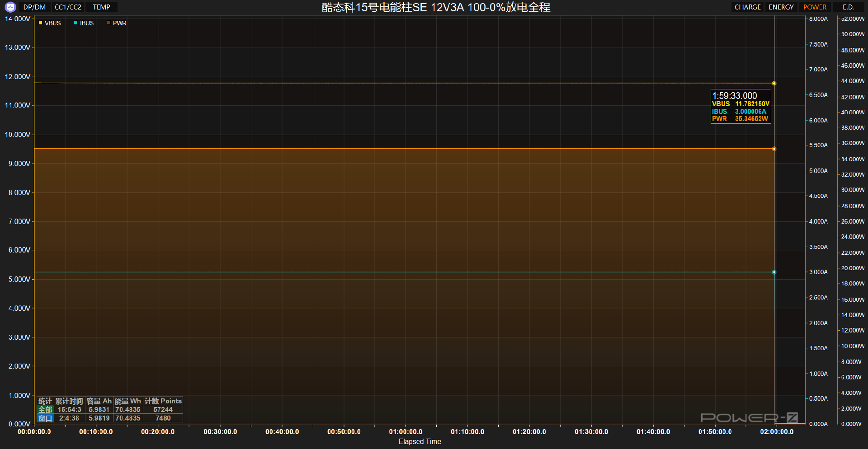Switch to the DP/DM tab
868x449 pixels.
34,7
